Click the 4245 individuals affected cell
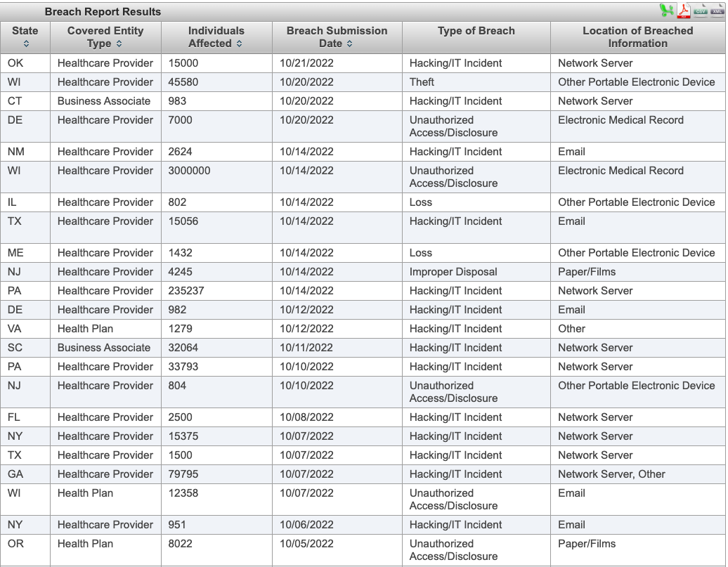The image size is (728, 567). 217,272
